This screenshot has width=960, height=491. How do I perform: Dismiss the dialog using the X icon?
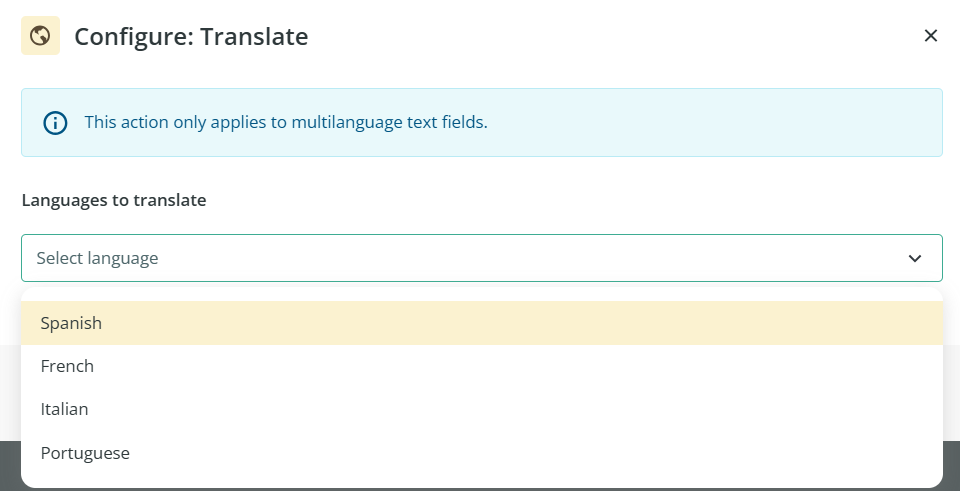[x=930, y=37]
